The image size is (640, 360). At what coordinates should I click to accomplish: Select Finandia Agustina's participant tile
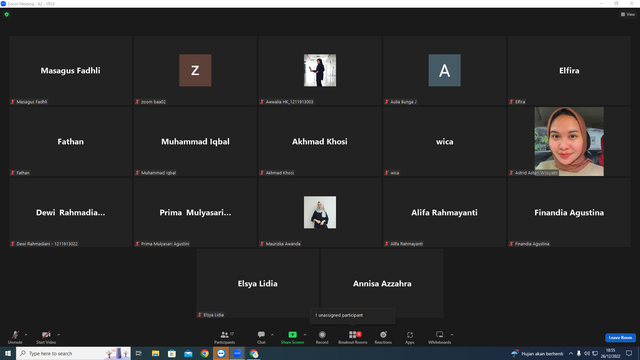pyautogui.click(x=569, y=213)
